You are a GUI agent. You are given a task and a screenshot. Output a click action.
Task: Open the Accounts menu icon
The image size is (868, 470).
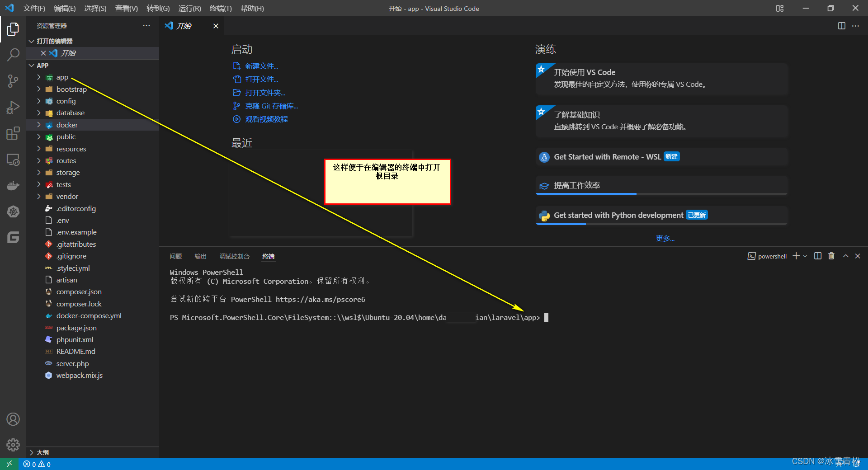[x=13, y=419]
